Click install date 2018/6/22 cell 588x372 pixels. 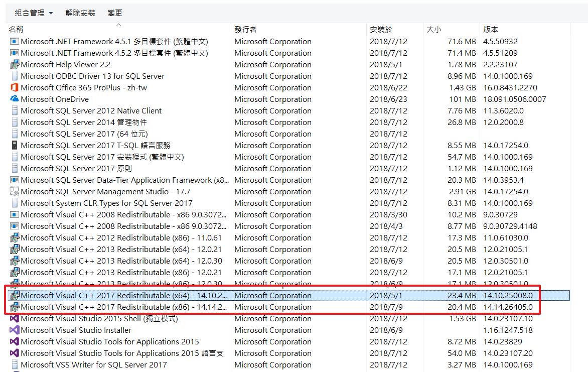click(x=388, y=87)
